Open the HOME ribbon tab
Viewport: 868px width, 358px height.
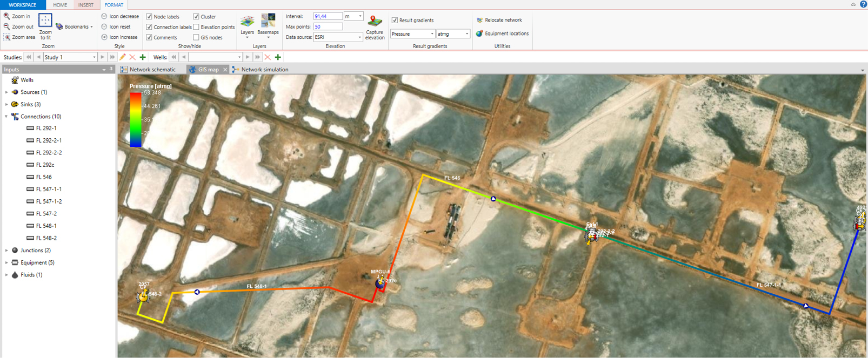coord(60,5)
